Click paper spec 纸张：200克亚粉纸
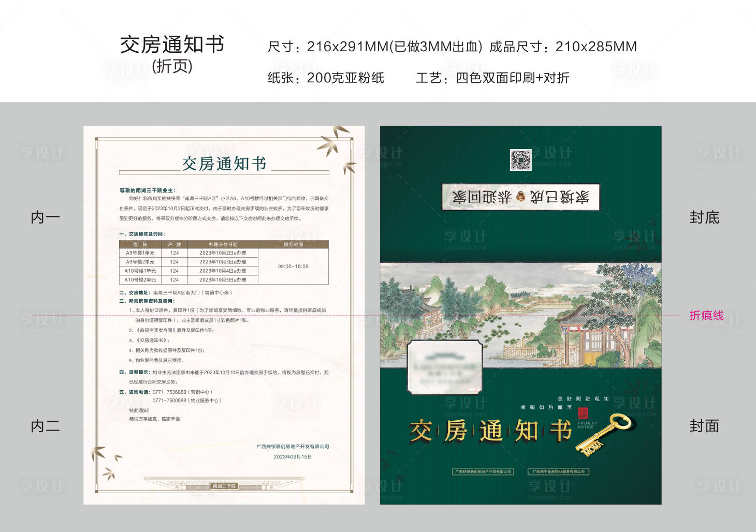 point(326,78)
